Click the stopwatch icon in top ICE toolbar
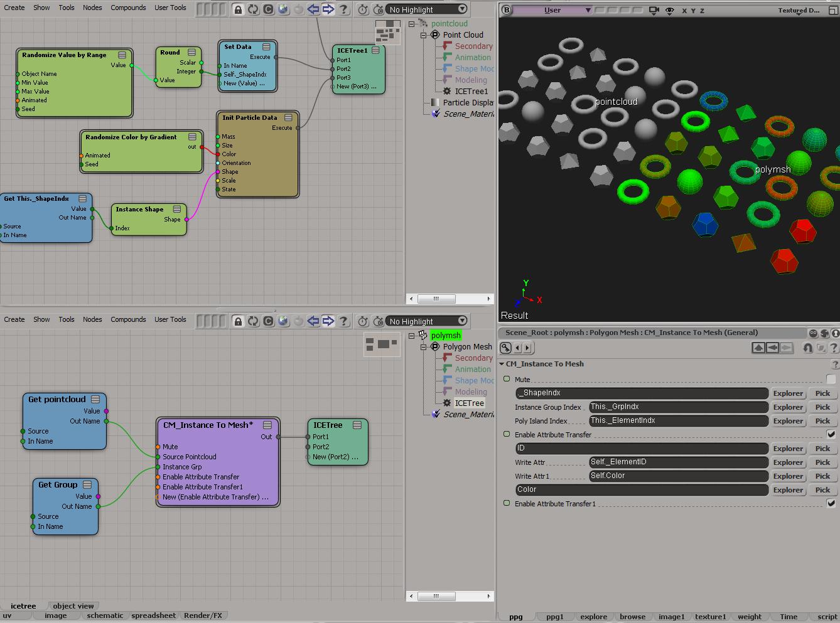The height and width of the screenshot is (623, 840). click(363, 9)
